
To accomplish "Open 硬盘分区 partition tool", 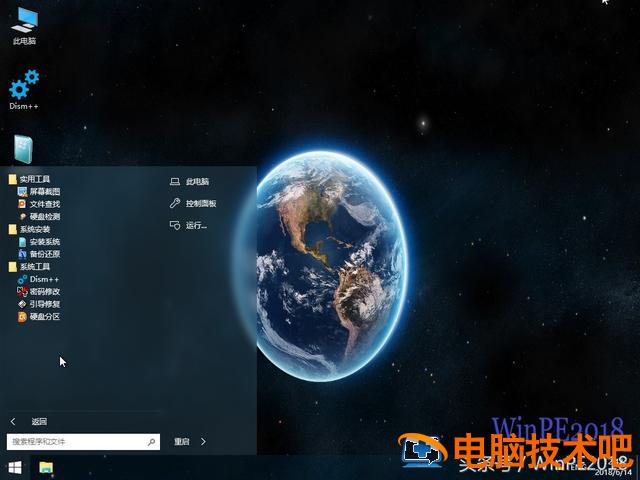I will point(39,316).
